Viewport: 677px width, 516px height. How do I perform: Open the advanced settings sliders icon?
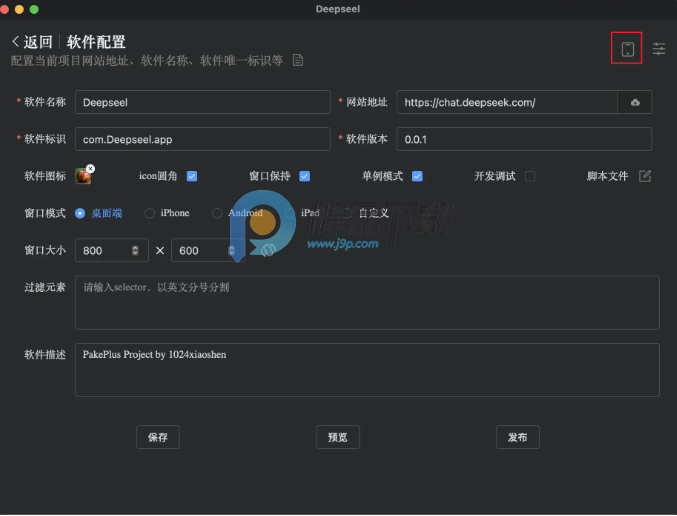(x=659, y=49)
